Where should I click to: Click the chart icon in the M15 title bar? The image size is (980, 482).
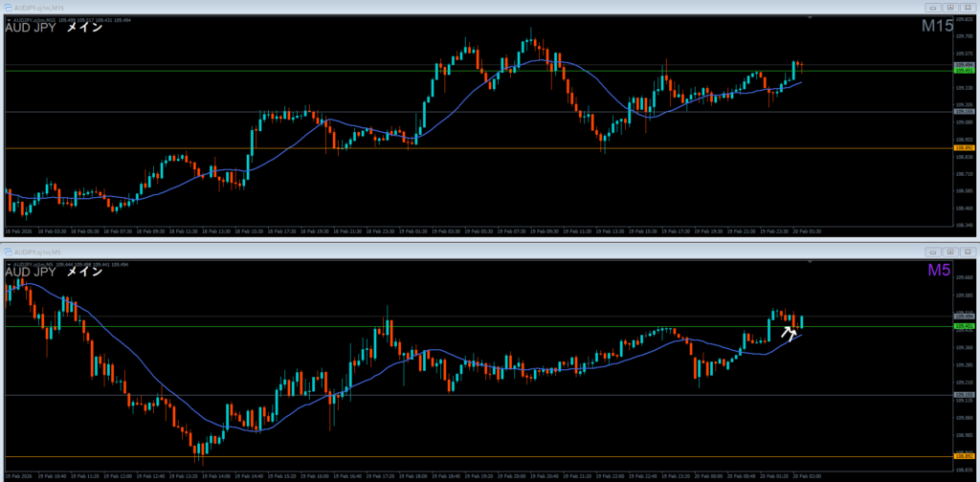click(8, 7)
